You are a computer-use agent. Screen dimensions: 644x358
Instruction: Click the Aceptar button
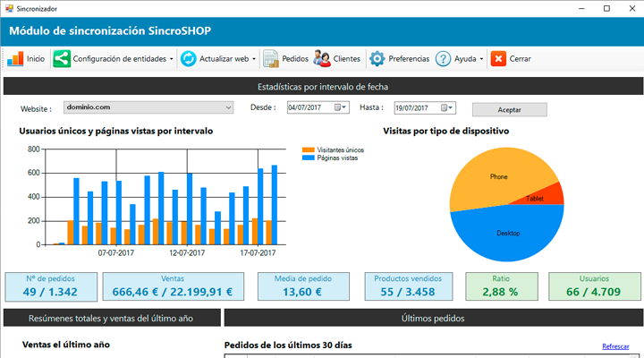[x=509, y=110]
